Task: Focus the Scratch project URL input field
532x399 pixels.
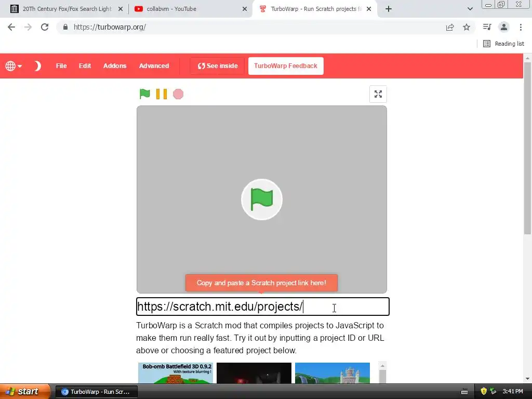Action: 262,307
